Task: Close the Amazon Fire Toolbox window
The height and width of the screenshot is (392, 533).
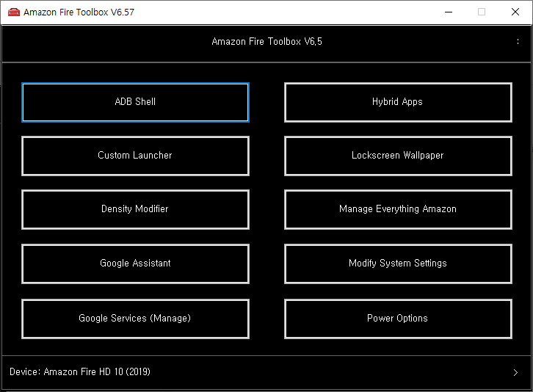Action: click(x=515, y=12)
